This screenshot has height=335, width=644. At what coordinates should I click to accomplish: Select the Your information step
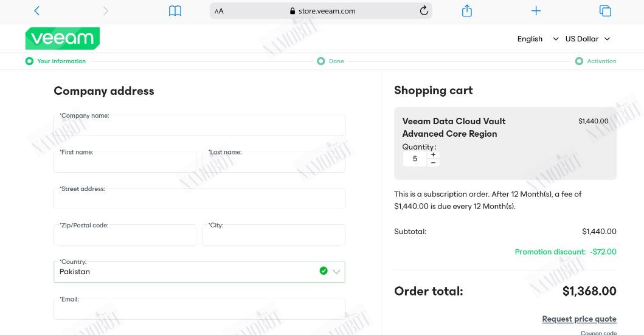tap(55, 61)
